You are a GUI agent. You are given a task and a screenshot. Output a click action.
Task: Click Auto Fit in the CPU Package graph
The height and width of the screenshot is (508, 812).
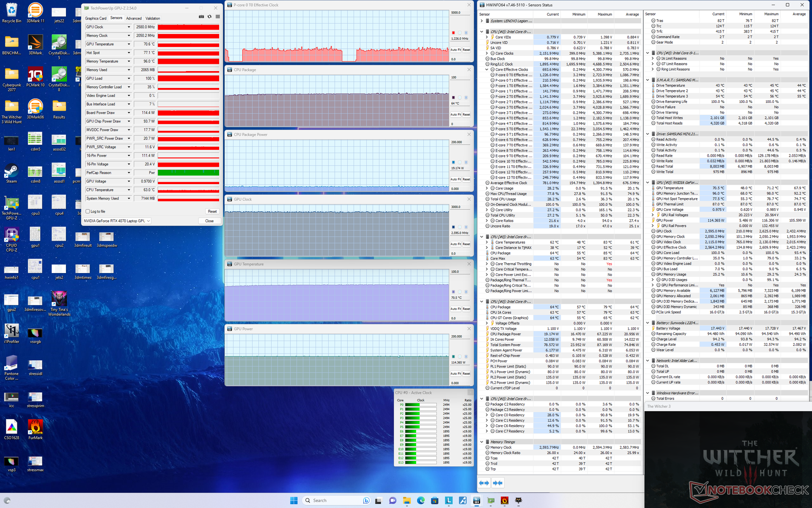tap(455, 114)
